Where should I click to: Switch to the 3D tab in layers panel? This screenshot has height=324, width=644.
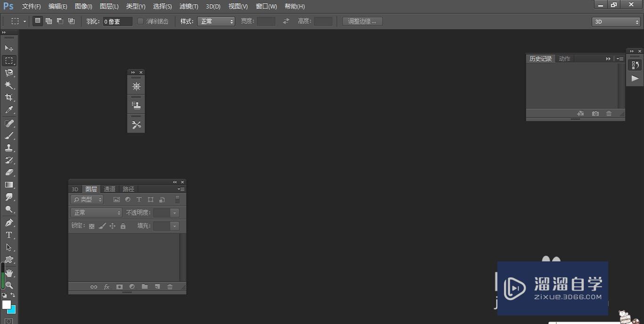tap(75, 189)
